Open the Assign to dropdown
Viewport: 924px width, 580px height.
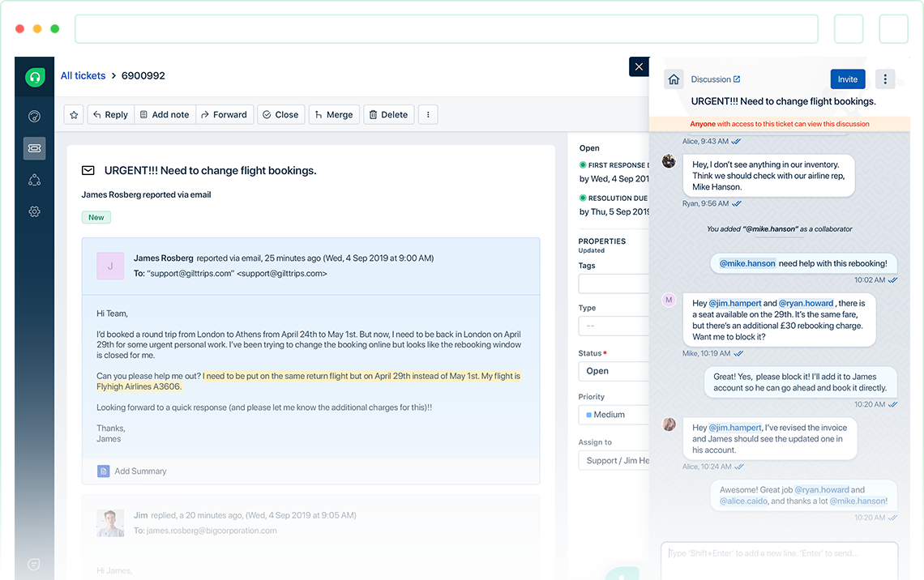[x=614, y=460]
